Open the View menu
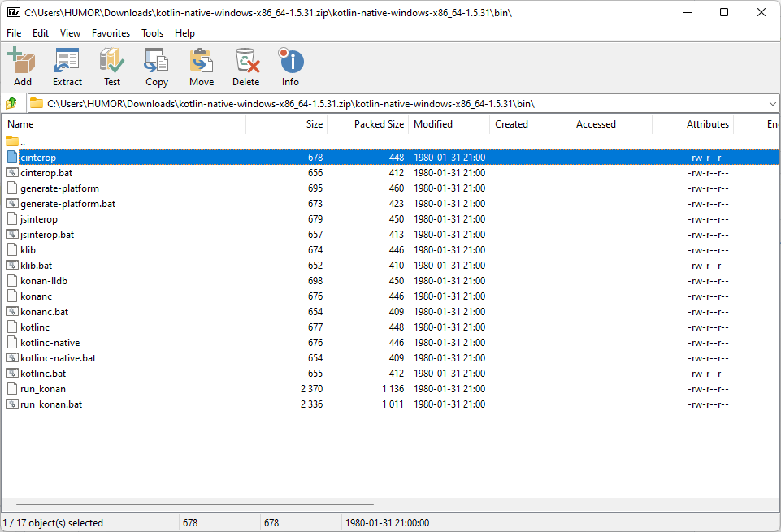Screen dimensions: 781x532 tap(70, 33)
